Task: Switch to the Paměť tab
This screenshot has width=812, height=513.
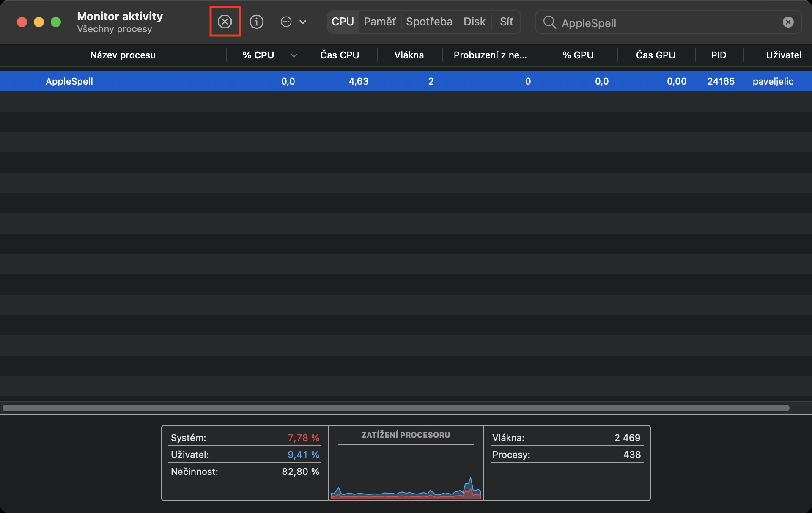Action: [x=380, y=22]
